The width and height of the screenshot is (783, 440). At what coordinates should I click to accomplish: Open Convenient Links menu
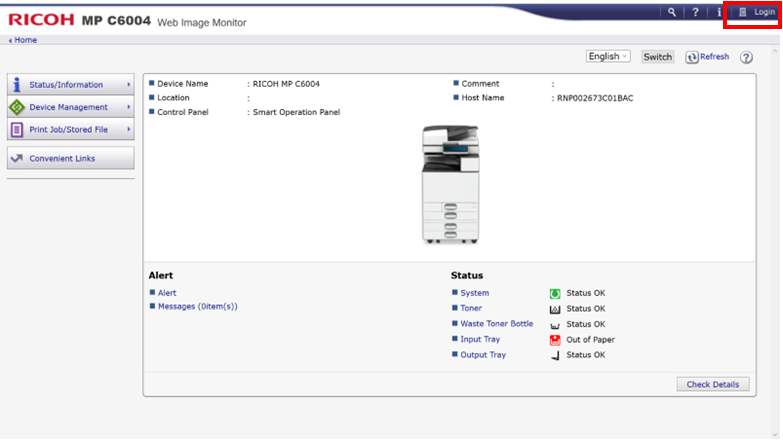[70, 158]
